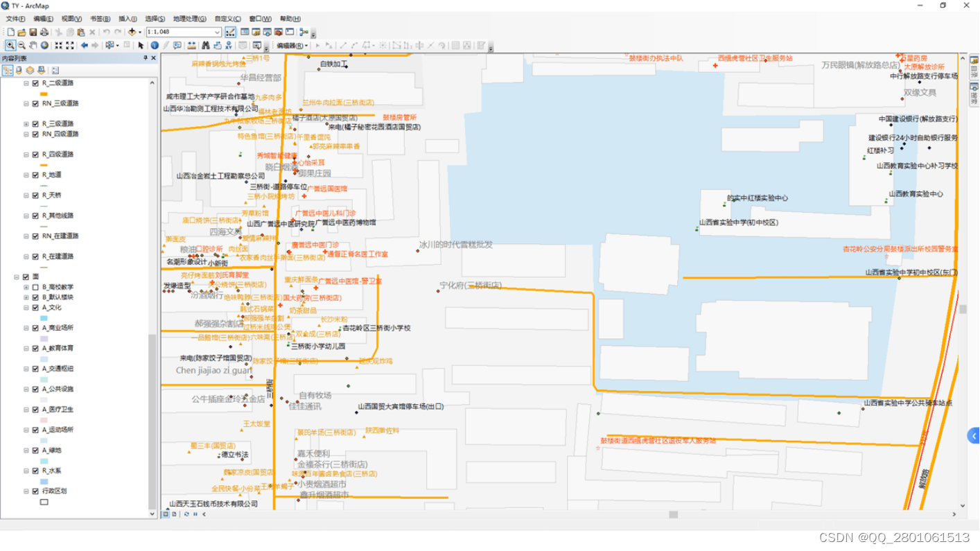This screenshot has height=551, width=980.
Task: Collapse the RN_四级道路 layer
Action: pyautogui.click(x=26, y=134)
